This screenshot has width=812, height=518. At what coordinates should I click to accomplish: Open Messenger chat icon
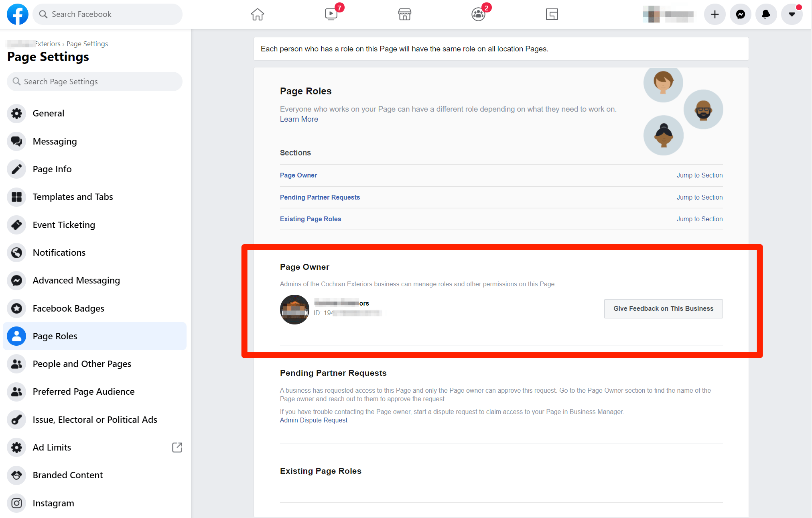point(741,14)
